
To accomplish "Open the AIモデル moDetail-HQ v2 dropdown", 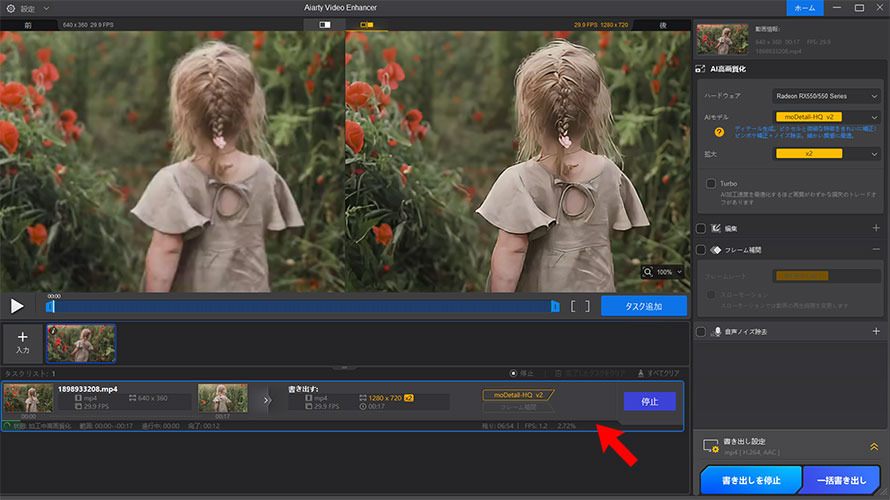I will (x=826, y=117).
